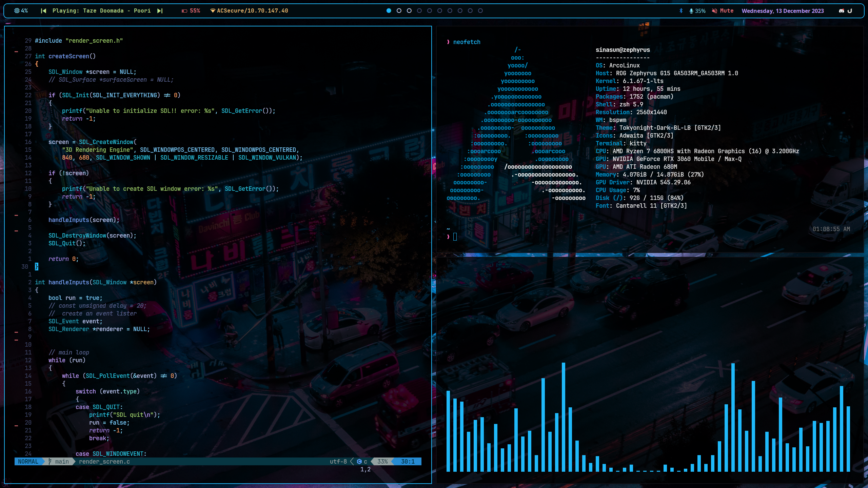Click the terminal prompt cursor below neofetch

[x=455, y=237]
